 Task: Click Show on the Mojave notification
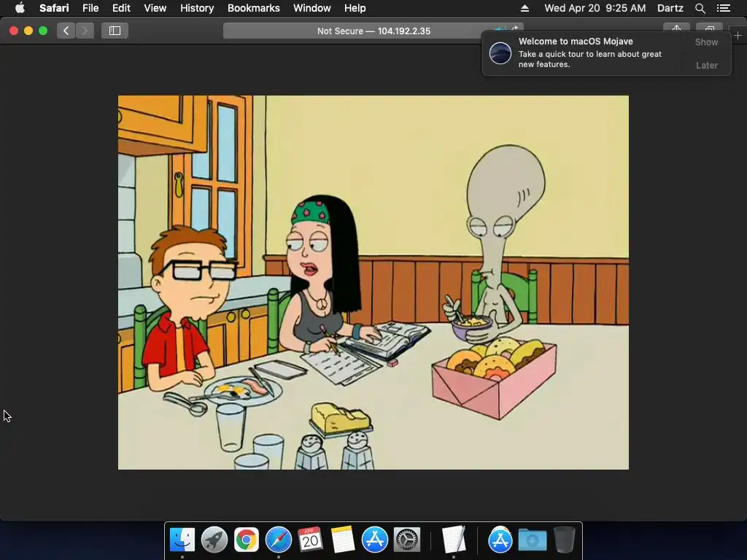point(706,42)
